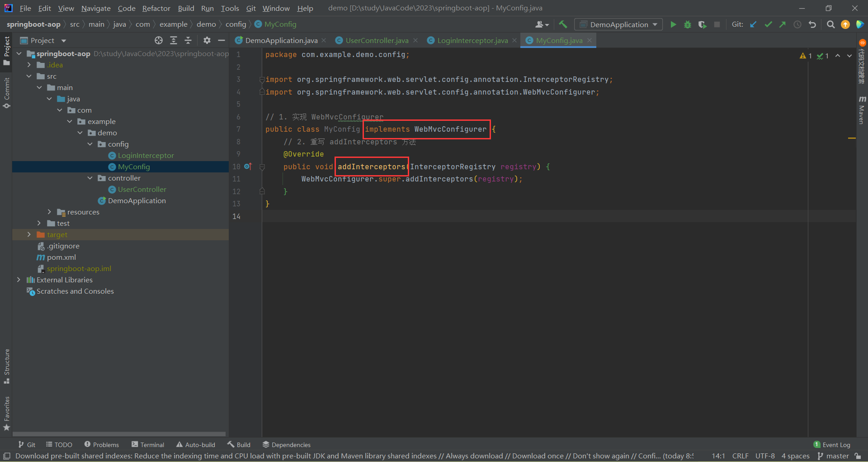Open Structure tool window sidebar
The height and width of the screenshot is (462, 868).
[6, 367]
